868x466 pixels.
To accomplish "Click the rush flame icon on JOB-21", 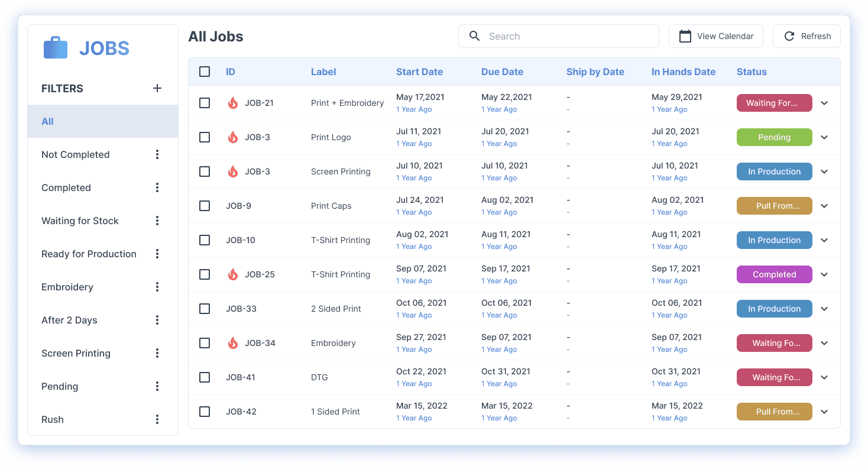I will [x=232, y=102].
